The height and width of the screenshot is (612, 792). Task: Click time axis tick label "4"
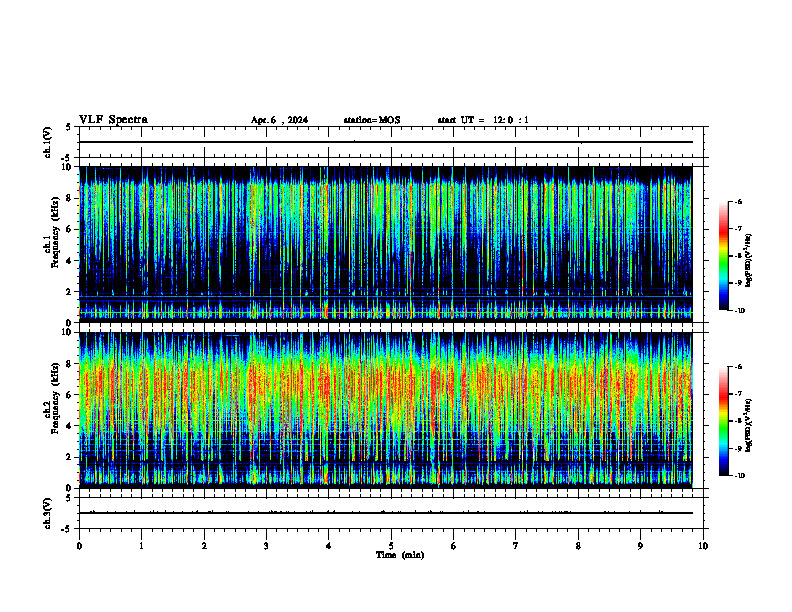329,546
